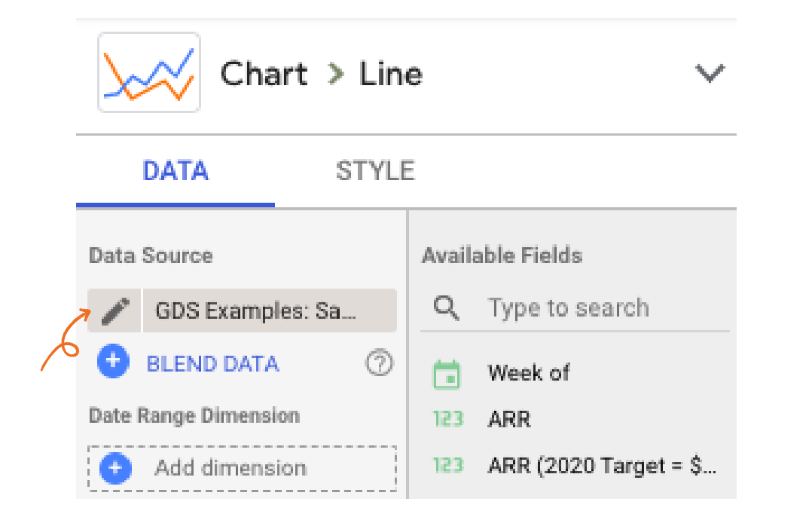The width and height of the screenshot is (812, 517).
Task: Focus the Type to search field
Action: coord(568,307)
